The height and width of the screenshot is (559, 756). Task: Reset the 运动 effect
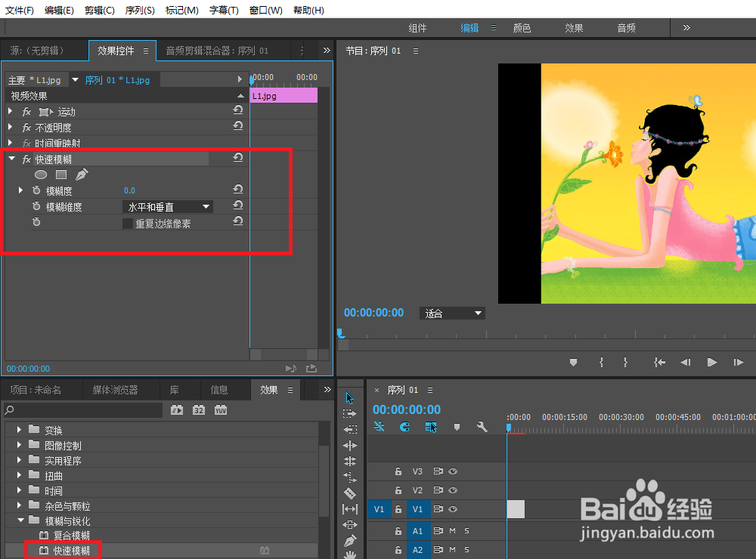[237, 110]
